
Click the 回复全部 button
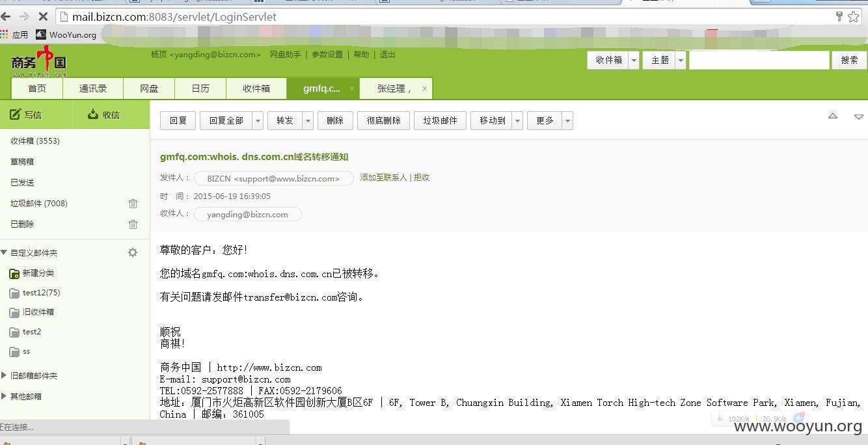click(x=226, y=120)
